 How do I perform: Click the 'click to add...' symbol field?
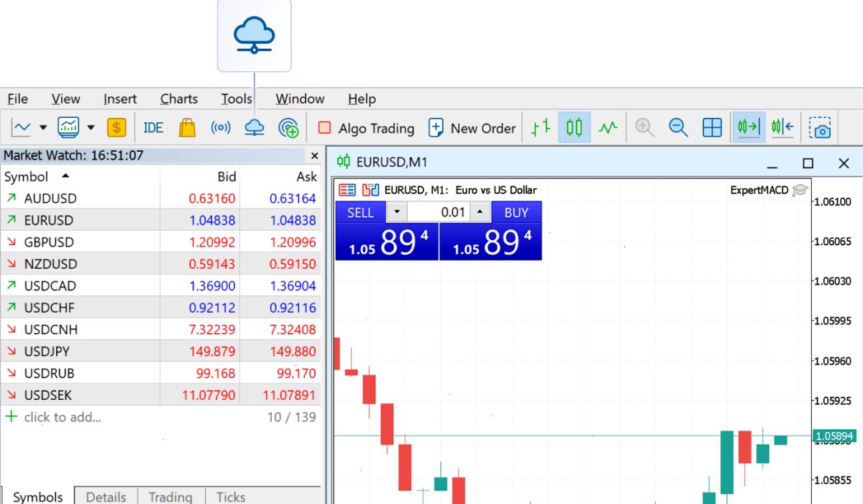63,417
